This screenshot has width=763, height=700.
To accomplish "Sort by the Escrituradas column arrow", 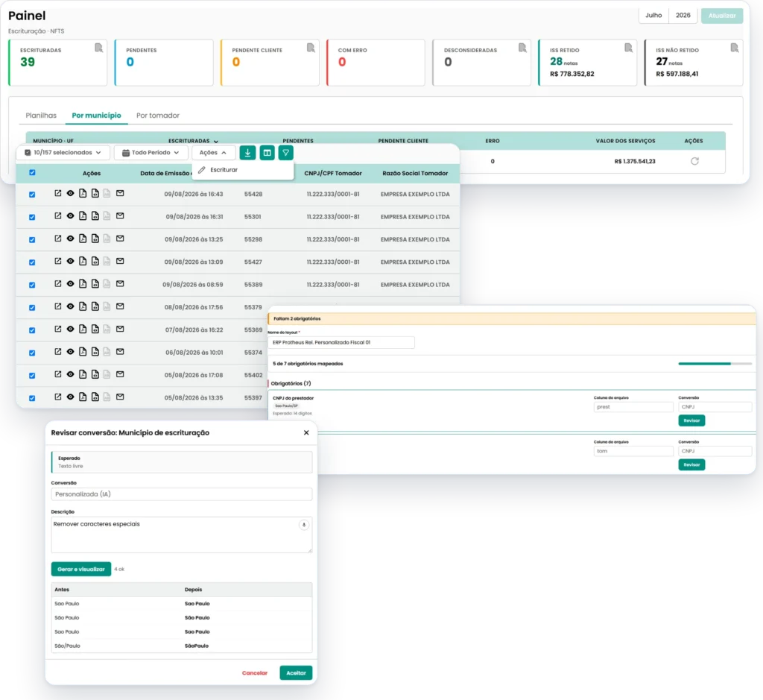I will [x=216, y=141].
